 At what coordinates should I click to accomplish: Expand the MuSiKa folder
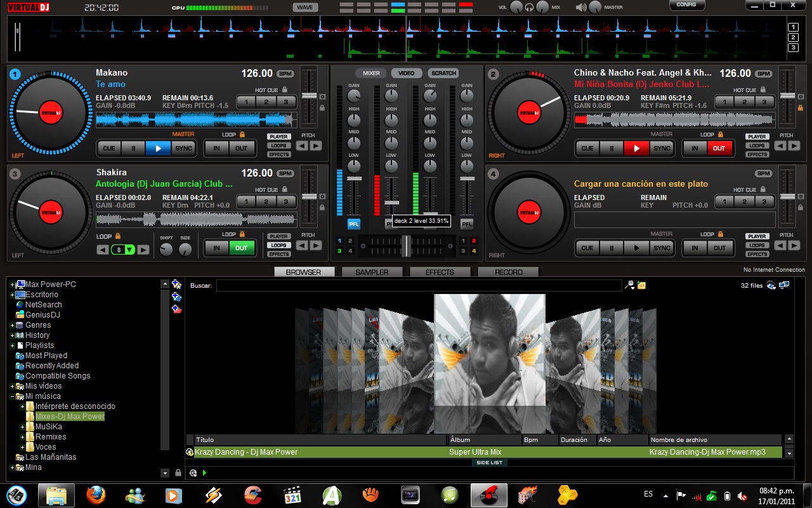(x=22, y=427)
